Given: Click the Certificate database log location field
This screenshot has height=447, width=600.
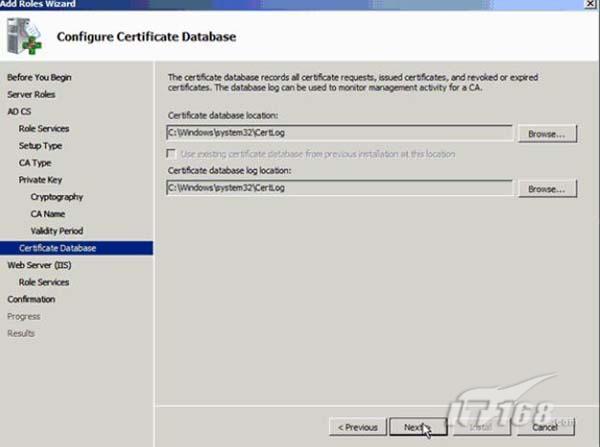Looking at the screenshot, I should pos(339,189).
